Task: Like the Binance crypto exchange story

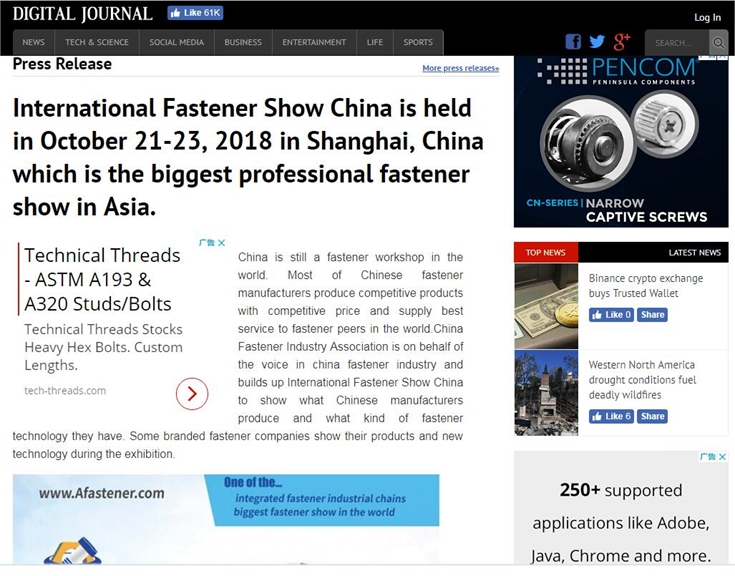Action: tap(611, 315)
